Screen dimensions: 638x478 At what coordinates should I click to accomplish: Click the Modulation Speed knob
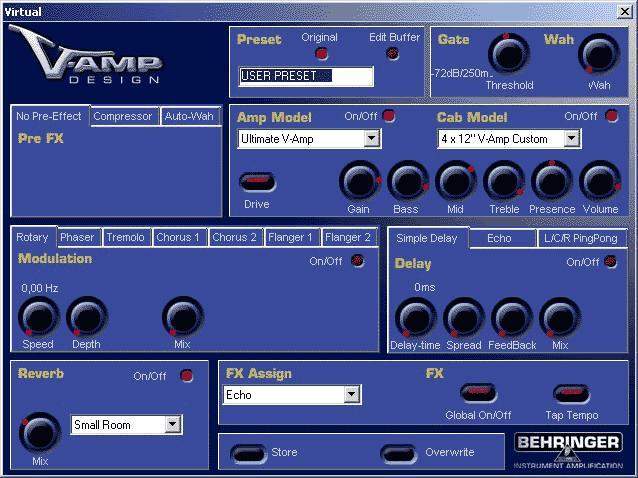(39, 317)
